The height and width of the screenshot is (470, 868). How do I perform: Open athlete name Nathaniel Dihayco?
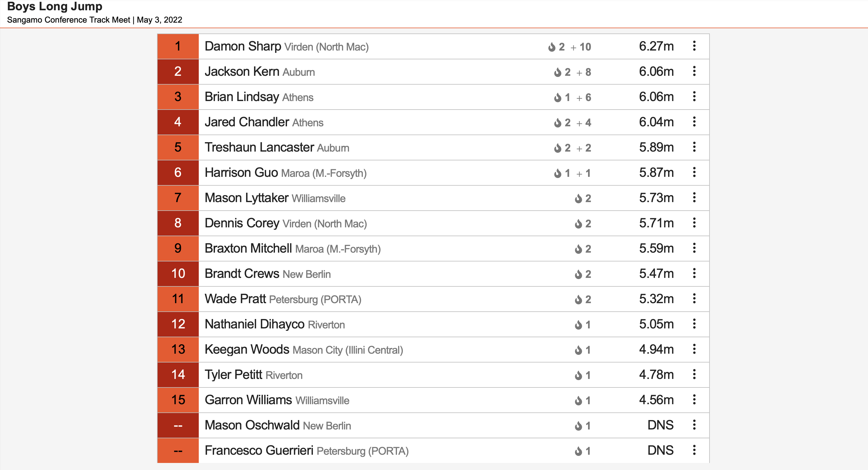(x=254, y=324)
